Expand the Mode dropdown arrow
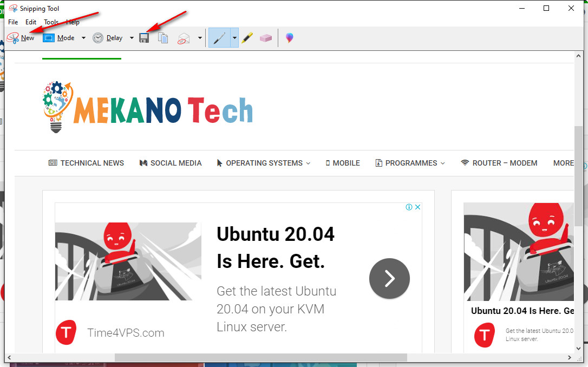The width and height of the screenshot is (588, 367). 83,38
